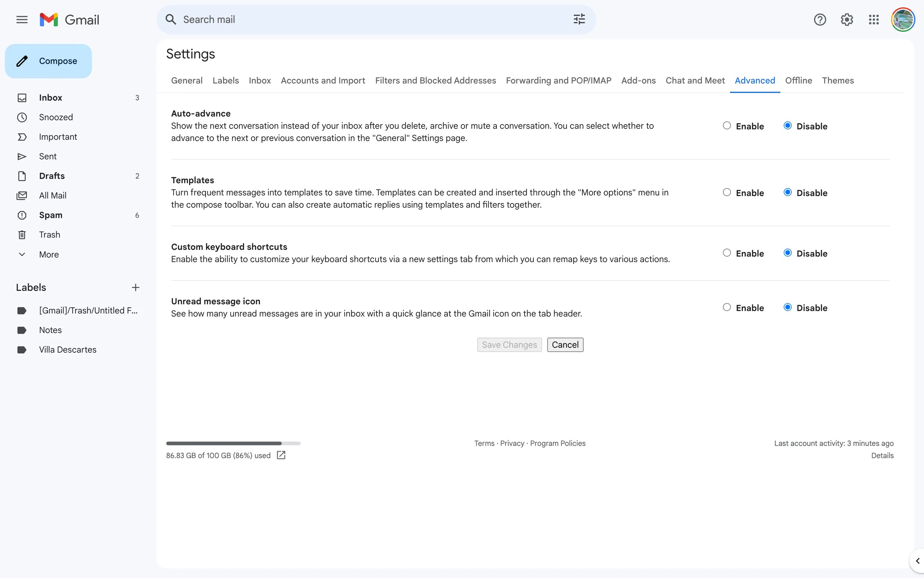Open the main menu hamburger icon
The height and width of the screenshot is (578, 924).
[22, 20]
